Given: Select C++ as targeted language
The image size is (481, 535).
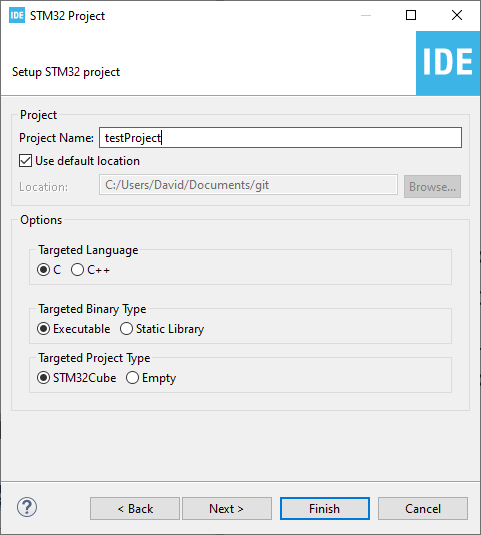Looking at the screenshot, I should (77, 270).
